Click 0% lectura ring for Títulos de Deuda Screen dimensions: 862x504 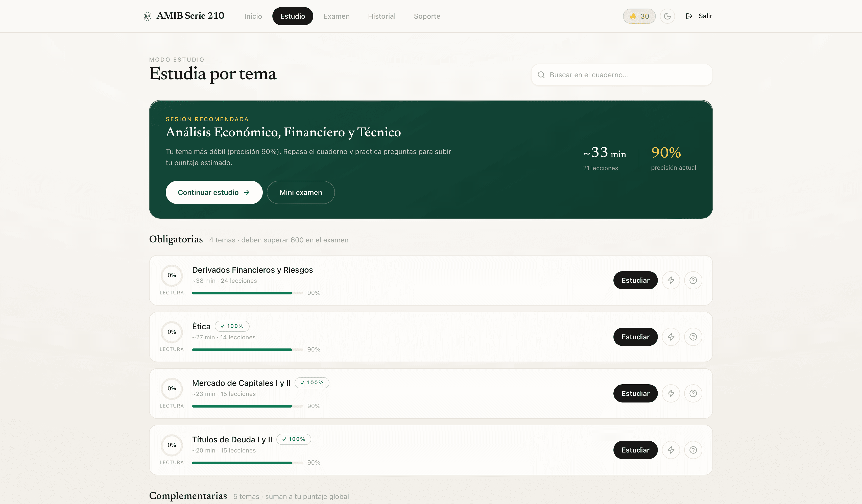[172, 445]
